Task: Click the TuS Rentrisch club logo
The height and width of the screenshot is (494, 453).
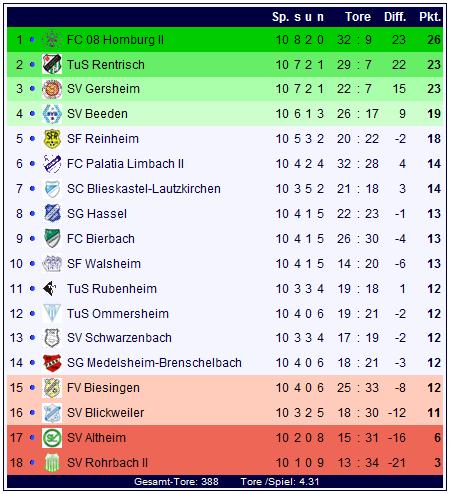Action: [52, 64]
